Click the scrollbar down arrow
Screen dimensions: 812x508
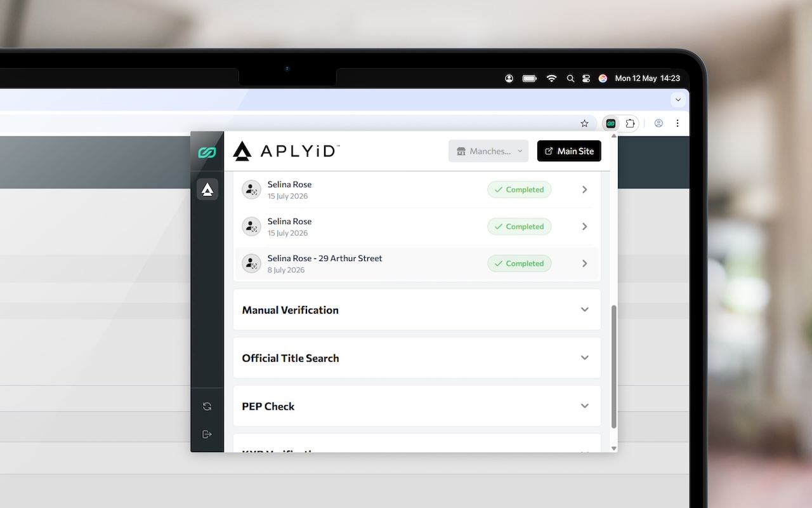coord(613,448)
